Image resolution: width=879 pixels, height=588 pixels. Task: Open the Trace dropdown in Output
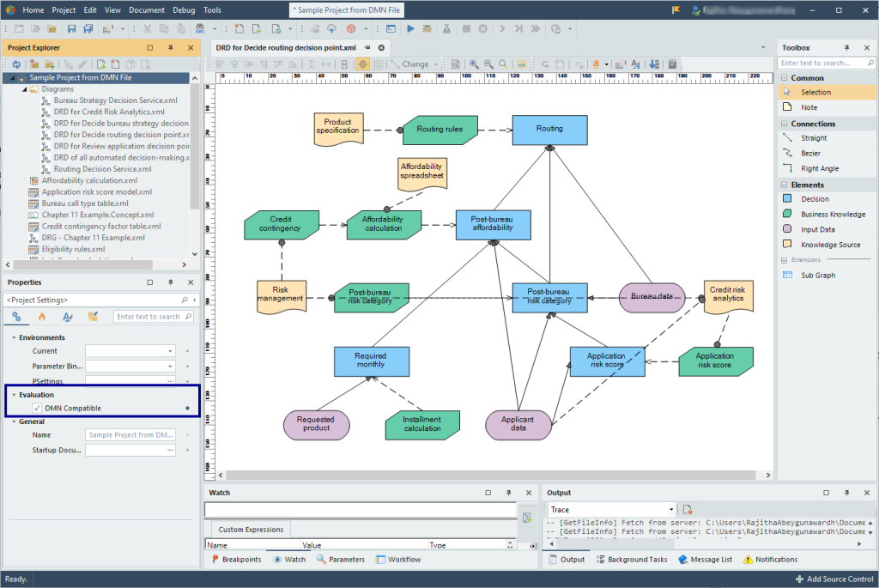coord(670,510)
